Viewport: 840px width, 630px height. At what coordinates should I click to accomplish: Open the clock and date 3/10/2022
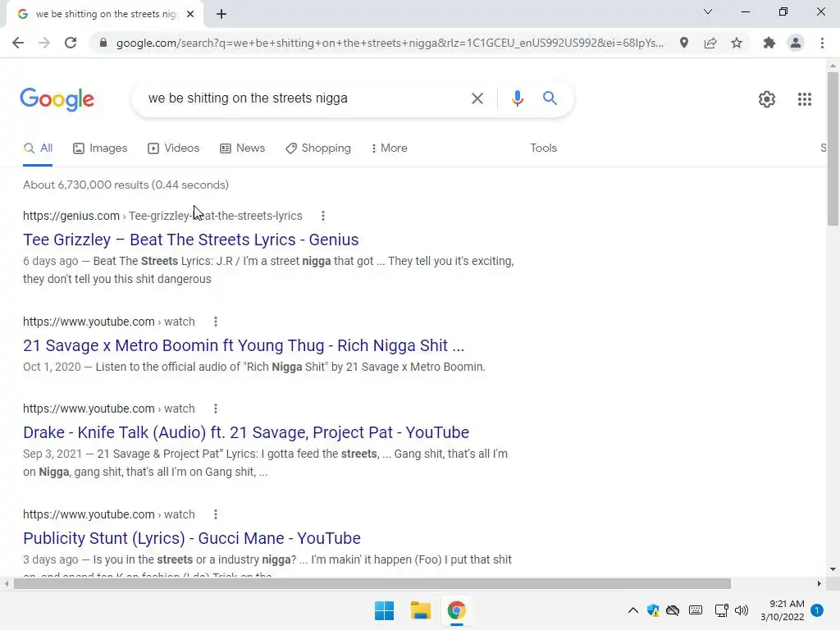[x=782, y=610]
